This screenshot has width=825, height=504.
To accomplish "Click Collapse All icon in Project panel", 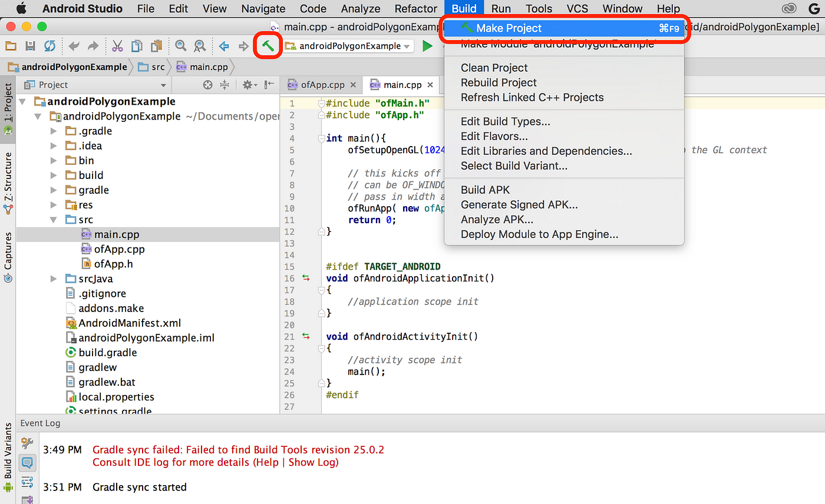I will point(225,85).
